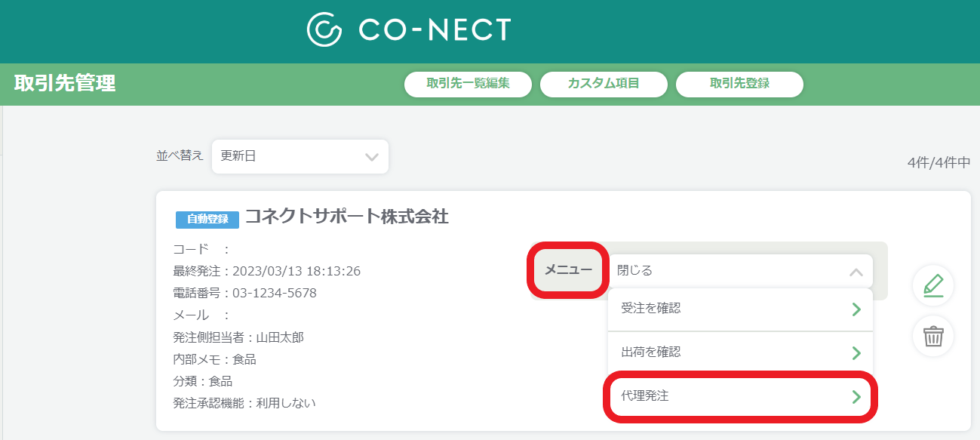The width and height of the screenshot is (980, 440).
Task: Open カスタム項目 button
Action: [604, 84]
